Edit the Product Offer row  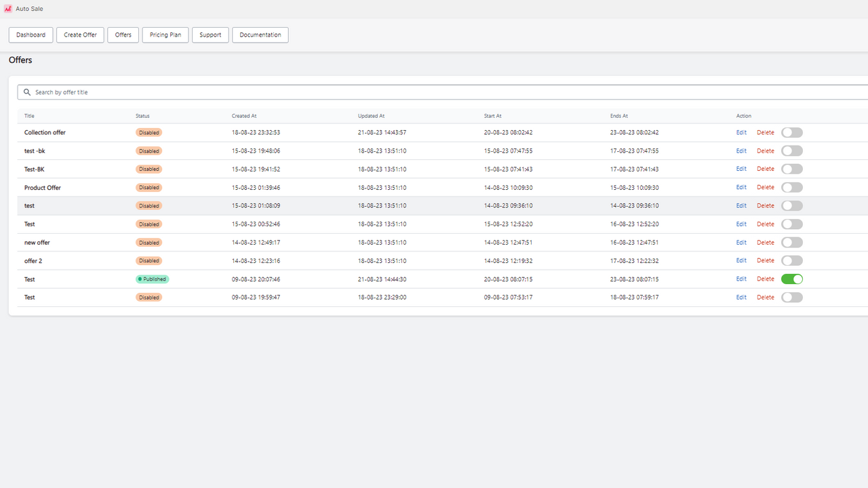click(x=741, y=187)
